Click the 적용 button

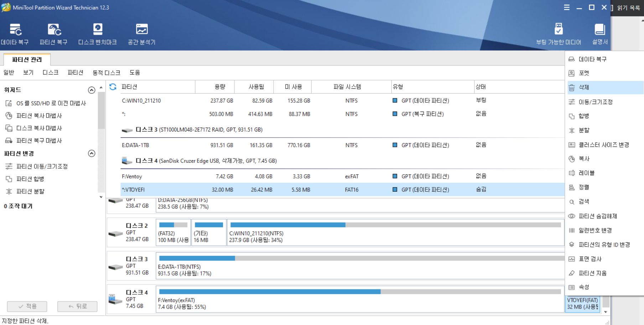tap(27, 306)
